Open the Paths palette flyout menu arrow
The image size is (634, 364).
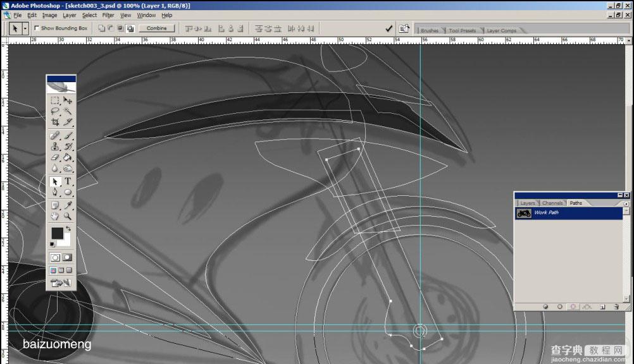[626, 203]
